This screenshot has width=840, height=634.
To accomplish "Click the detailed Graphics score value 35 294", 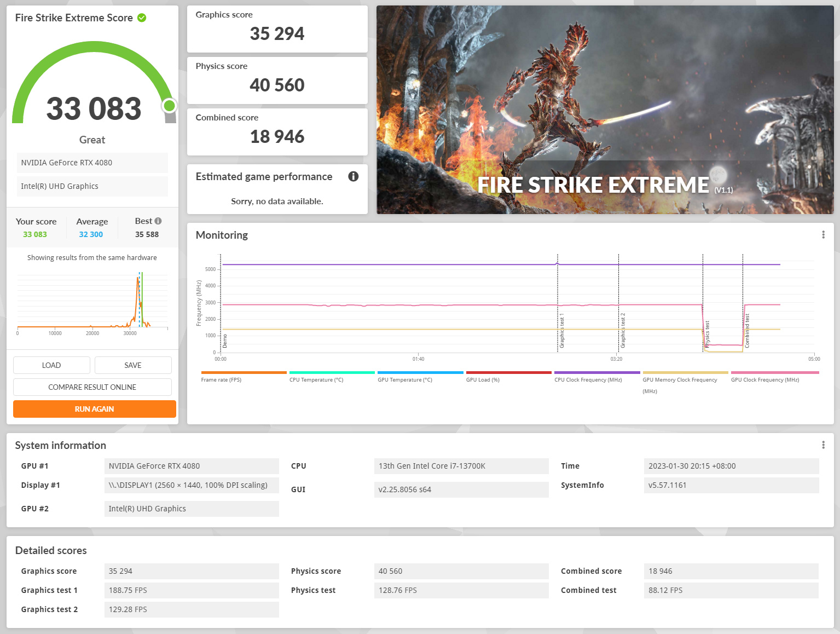I will pos(192,571).
